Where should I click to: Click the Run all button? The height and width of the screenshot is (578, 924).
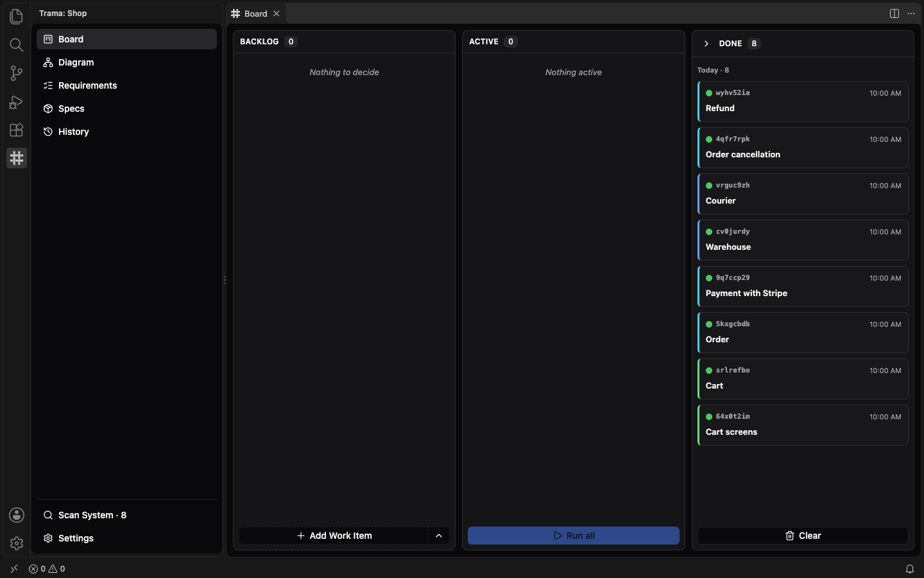coord(574,536)
